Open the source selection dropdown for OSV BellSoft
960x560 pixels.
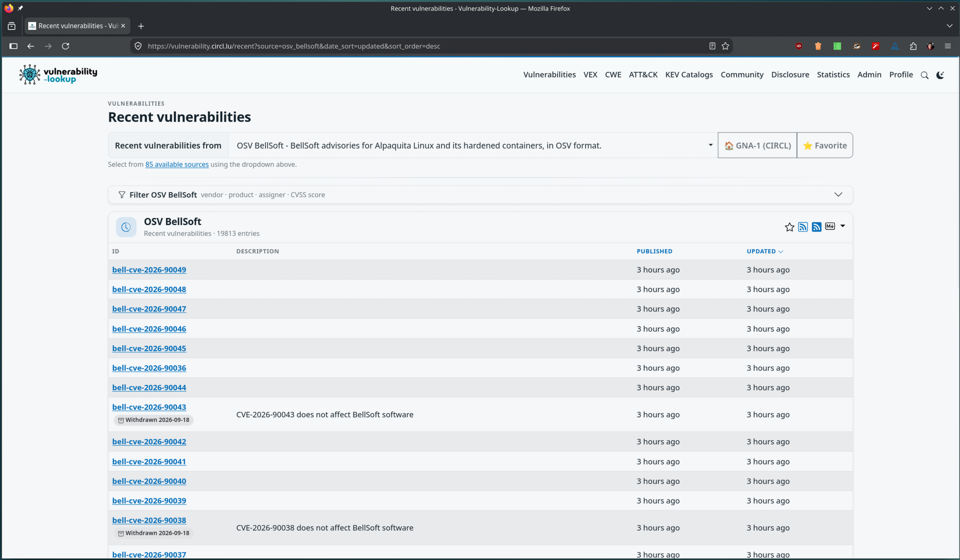pos(473,145)
